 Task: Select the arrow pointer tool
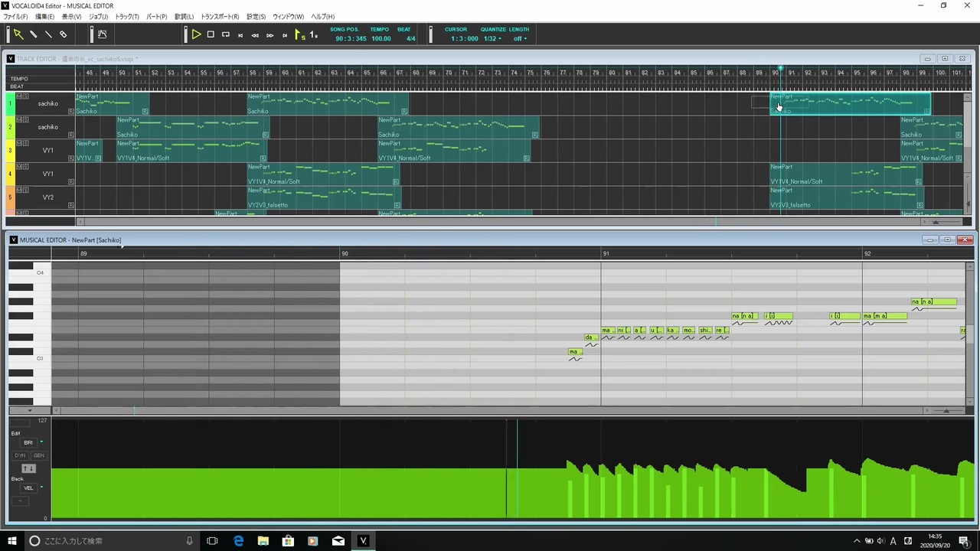[18, 34]
